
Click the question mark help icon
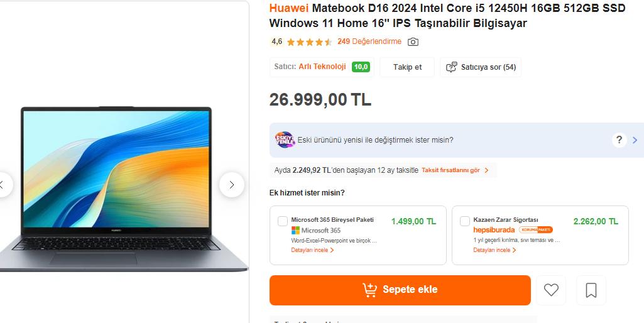pos(619,140)
